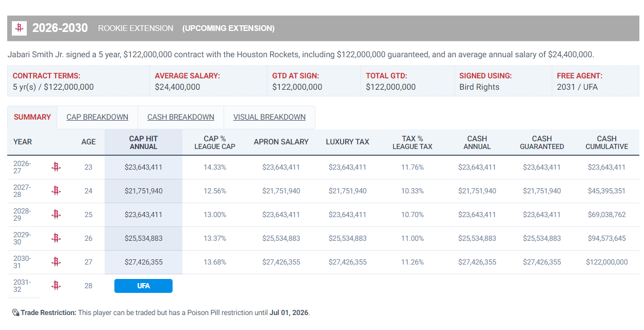Click the Rockets icon in 2031-32 row
Screen dimensions: 644x330
coord(56,286)
